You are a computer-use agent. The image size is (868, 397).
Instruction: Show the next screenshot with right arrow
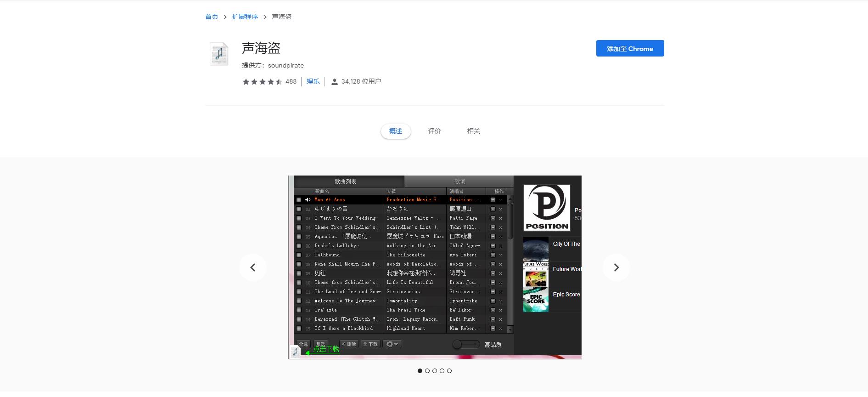pos(616,267)
